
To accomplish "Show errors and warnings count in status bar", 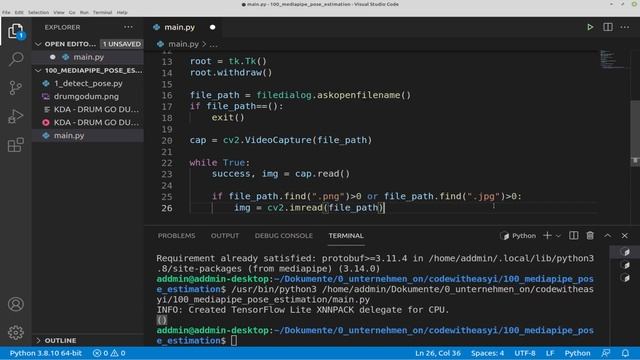I will coord(109,353).
